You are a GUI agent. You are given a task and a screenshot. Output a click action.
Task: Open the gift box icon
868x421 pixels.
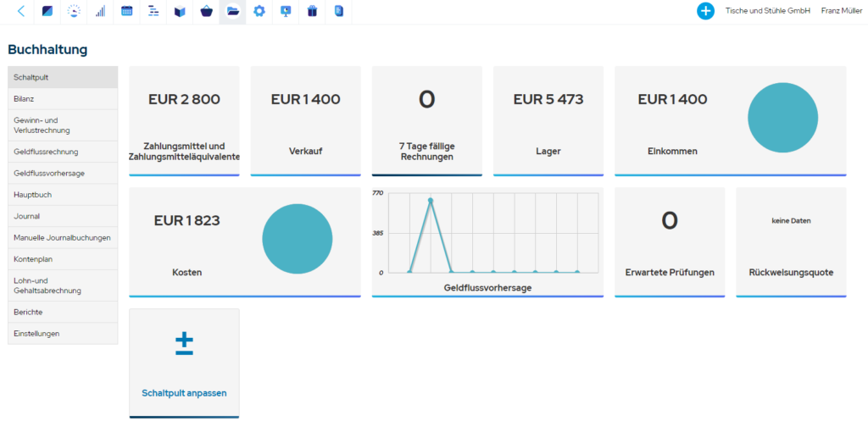[312, 11]
